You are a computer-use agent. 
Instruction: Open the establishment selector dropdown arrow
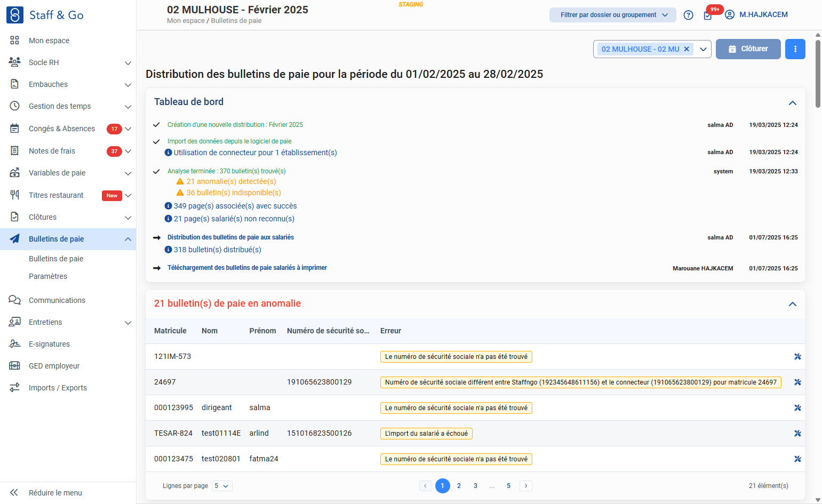703,49
